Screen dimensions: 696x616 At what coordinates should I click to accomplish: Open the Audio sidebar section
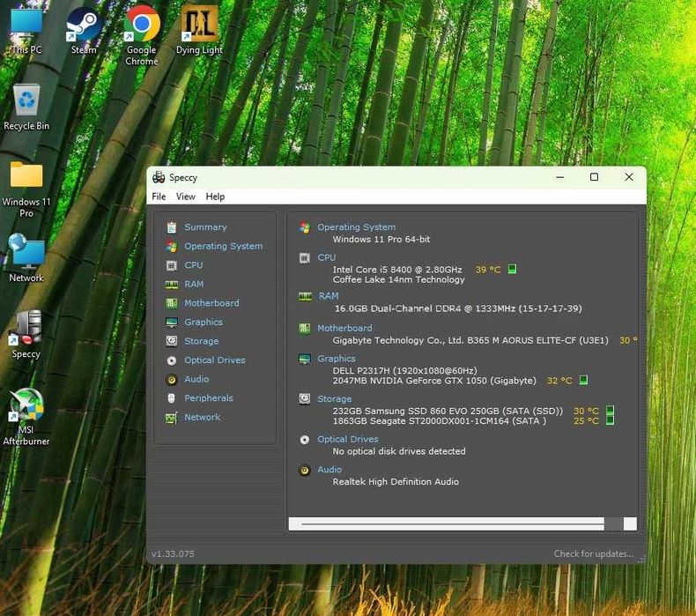pyautogui.click(x=196, y=380)
